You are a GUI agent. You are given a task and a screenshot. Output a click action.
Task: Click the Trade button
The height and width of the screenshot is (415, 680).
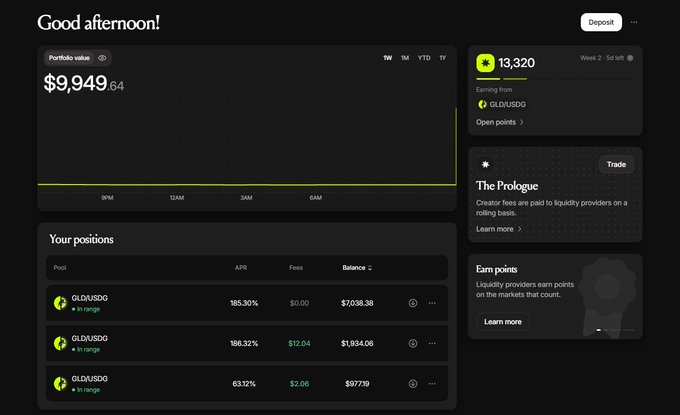616,164
